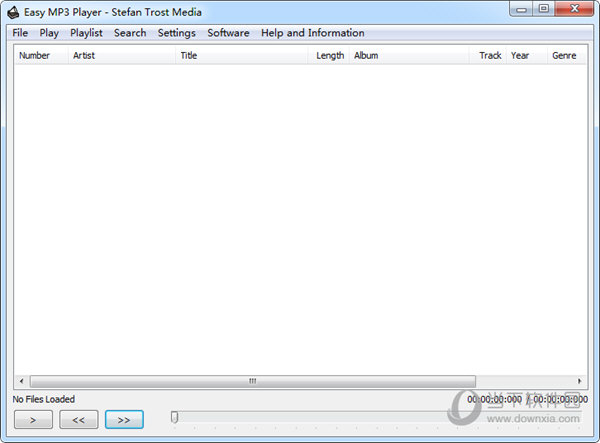The width and height of the screenshot is (600, 443).
Task: Click the playback time counter
Action: (x=527, y=399)
